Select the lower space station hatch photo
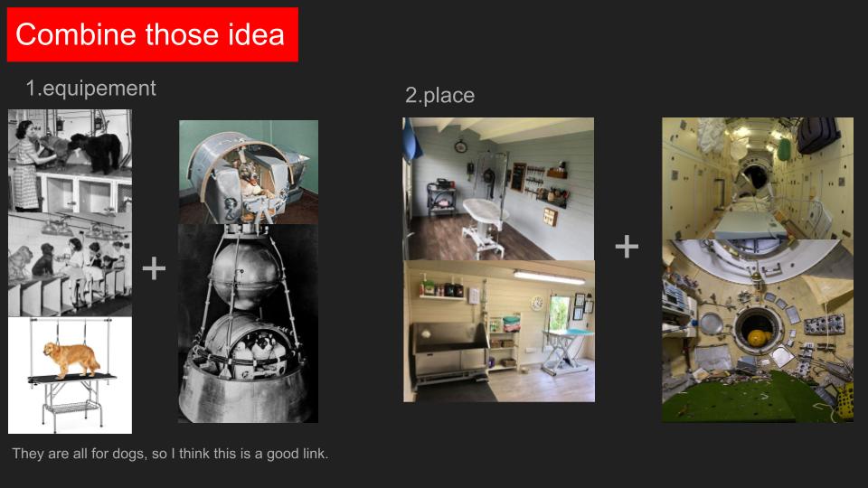Screen dimensions: 868x488 point(758,331)
